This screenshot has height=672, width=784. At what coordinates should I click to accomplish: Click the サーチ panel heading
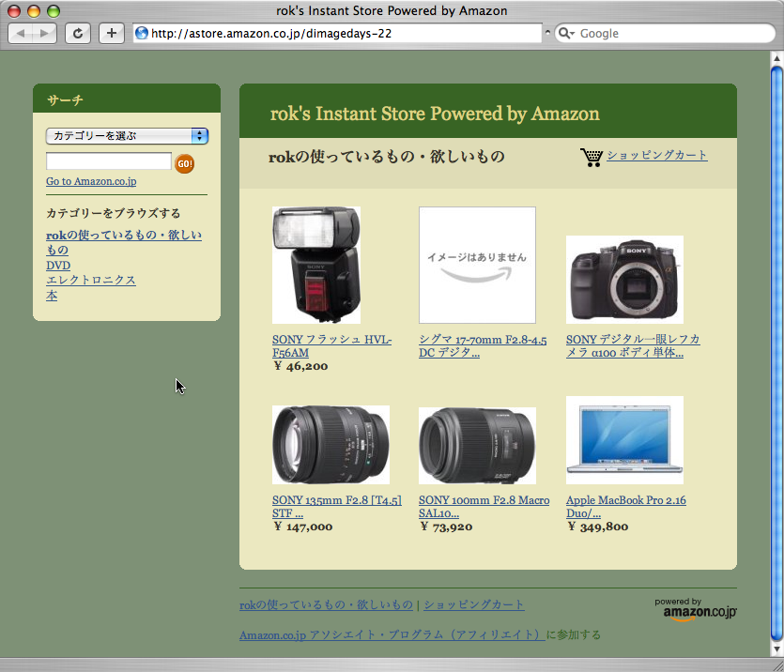65,99
